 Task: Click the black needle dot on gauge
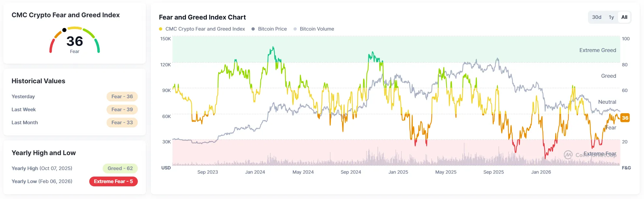tap(64, 30)
